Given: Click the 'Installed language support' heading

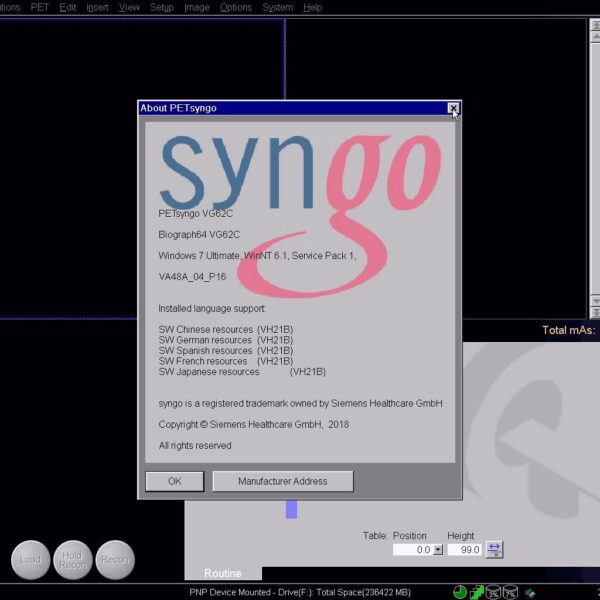Looking at the screenshot, I should 212,308.
